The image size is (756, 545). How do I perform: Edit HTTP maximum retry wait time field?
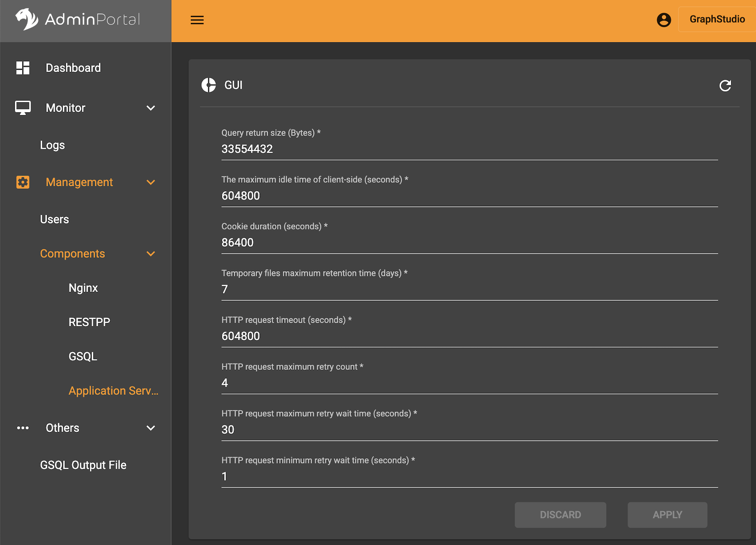point(470,429)
